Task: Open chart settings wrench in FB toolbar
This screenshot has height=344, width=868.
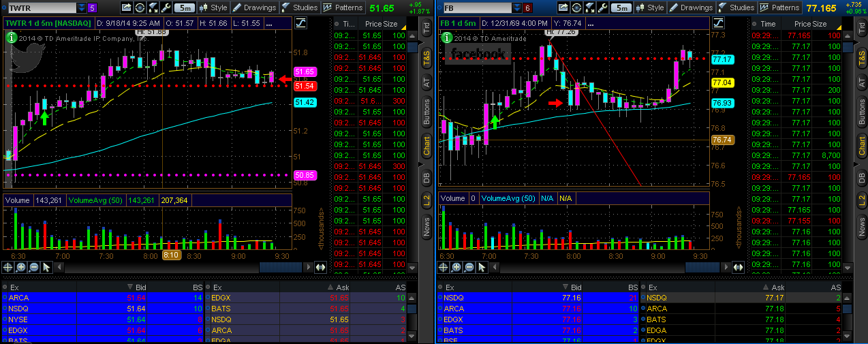Action: pos(601,8)
